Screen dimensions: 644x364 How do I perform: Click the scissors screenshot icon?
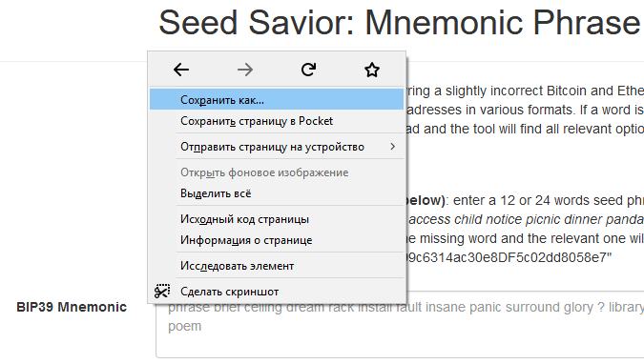pos(162,292)
